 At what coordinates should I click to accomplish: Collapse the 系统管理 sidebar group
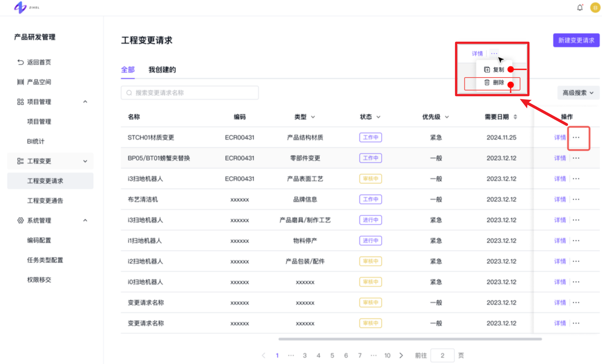[x=85, y=220]
